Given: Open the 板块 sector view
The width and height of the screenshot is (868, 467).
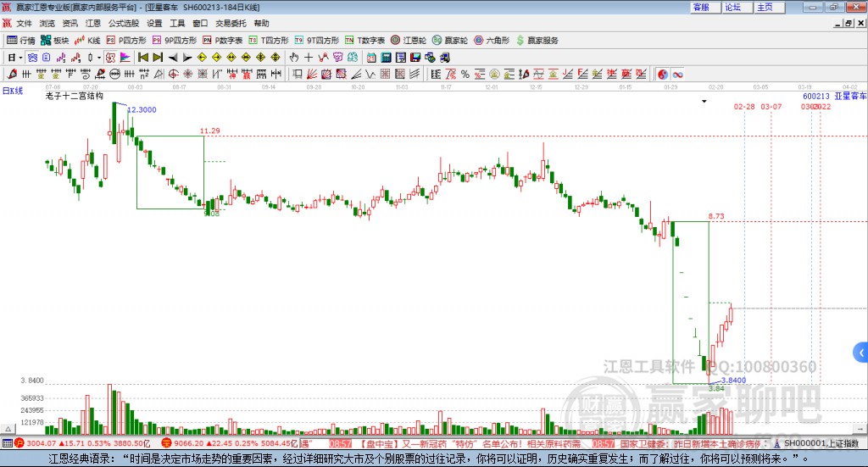Looking at the screenshot, I should tap(54, 41).
